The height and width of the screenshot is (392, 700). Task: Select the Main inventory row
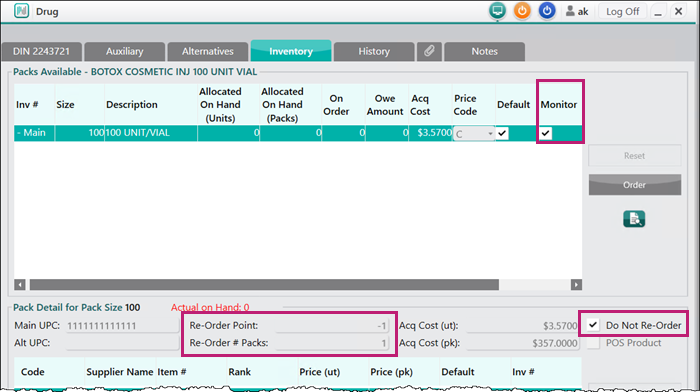pos(298,133)
